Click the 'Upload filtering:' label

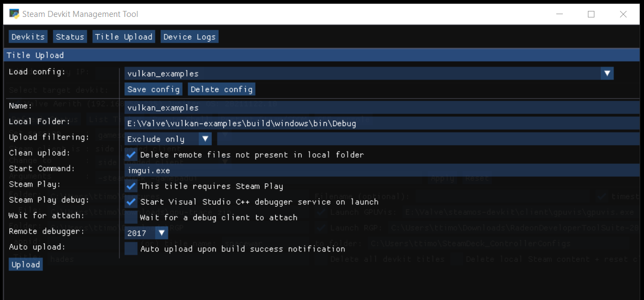[49, 137]
